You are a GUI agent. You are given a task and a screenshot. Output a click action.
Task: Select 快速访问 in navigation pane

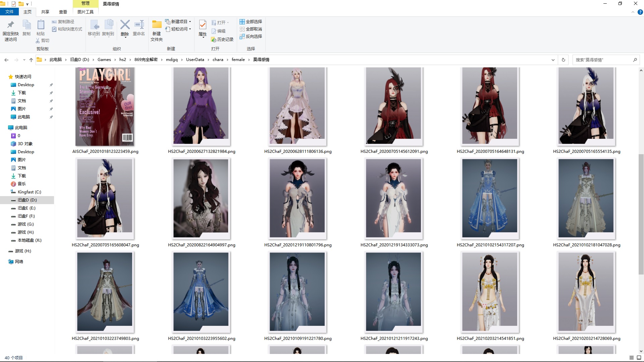[x=23, y=77]
